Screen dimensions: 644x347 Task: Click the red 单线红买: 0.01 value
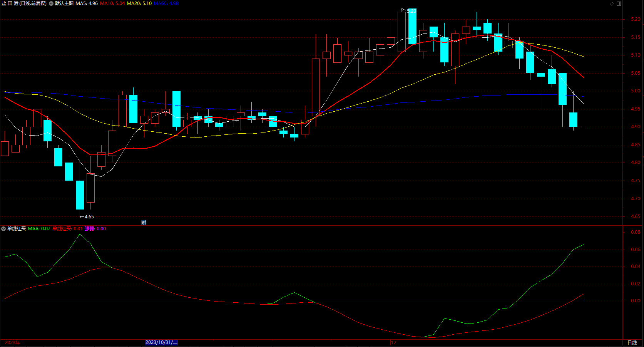pyautogui.click(x=68, y=229)
